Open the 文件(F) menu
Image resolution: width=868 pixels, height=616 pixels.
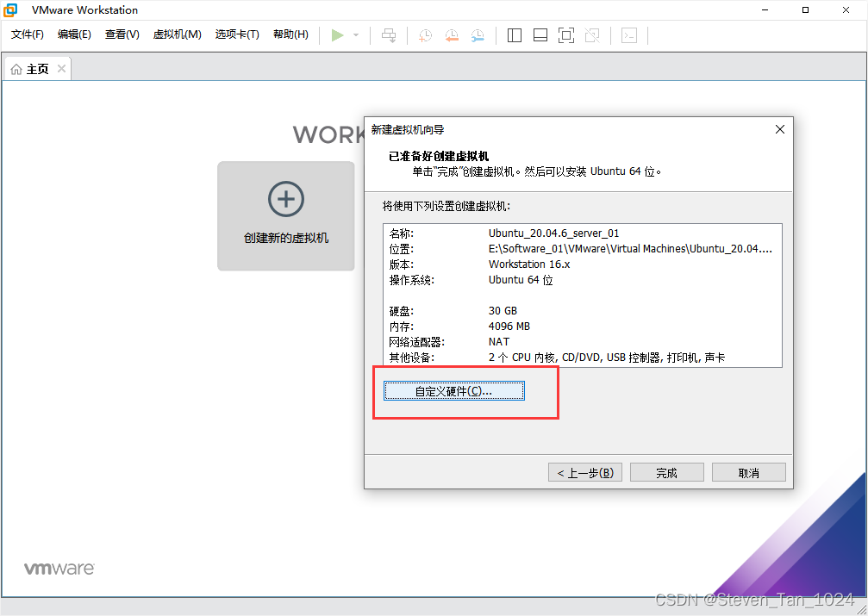27,34
